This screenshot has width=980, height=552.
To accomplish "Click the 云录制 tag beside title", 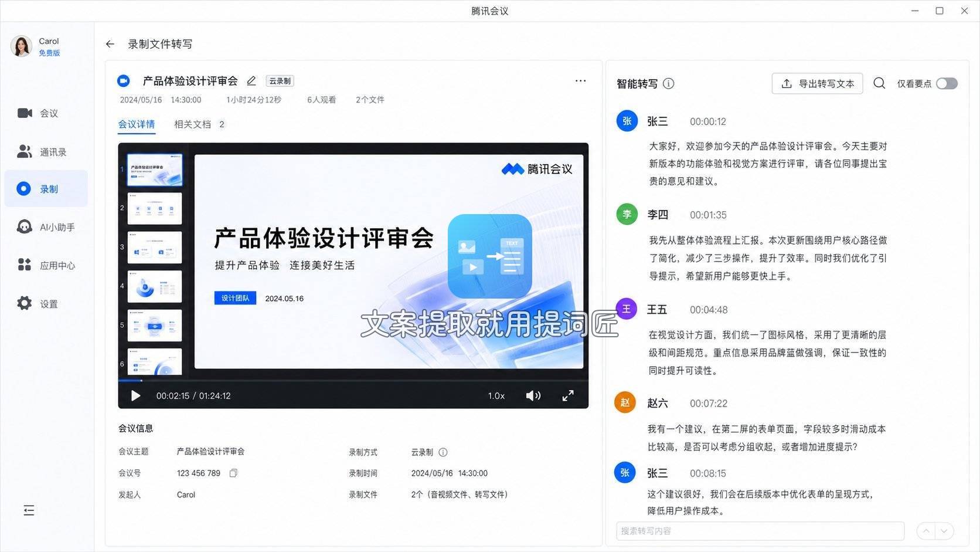I will click(280, 81).
